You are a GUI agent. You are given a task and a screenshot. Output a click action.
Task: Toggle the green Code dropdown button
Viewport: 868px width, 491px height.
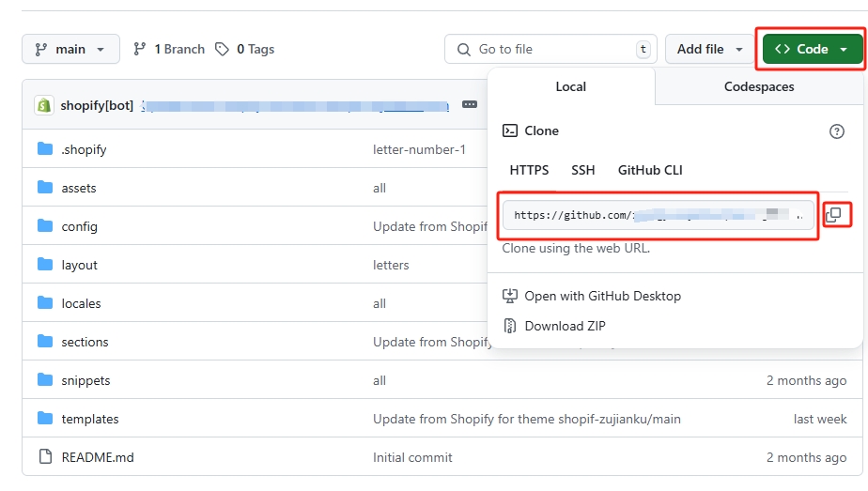click(x=812, y=49)
